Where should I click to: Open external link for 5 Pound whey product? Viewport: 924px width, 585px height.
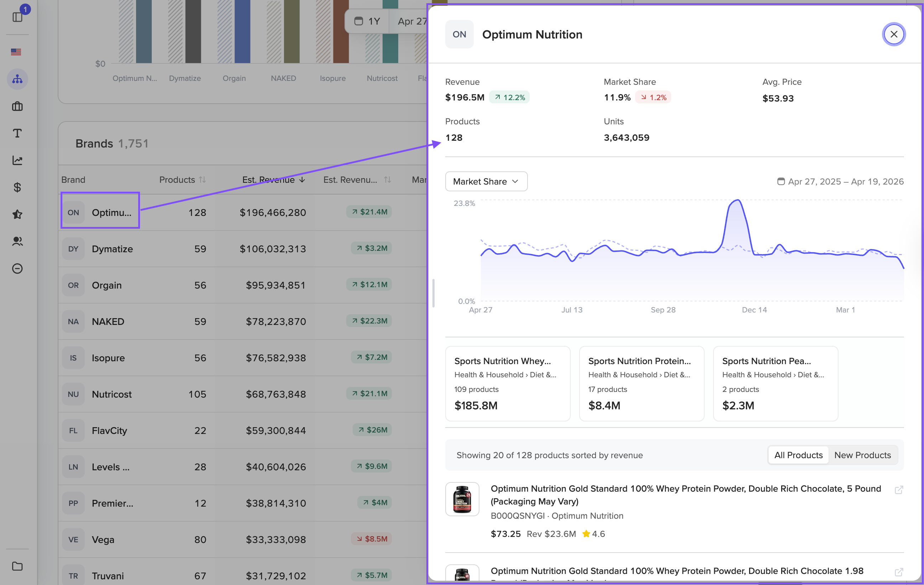pos(899,490)
